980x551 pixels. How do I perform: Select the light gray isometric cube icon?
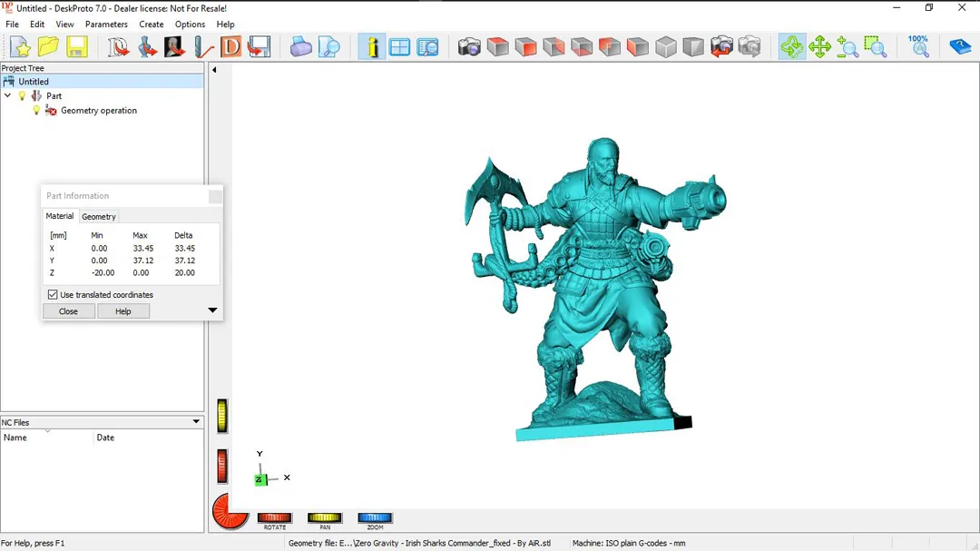coord(666,47)
